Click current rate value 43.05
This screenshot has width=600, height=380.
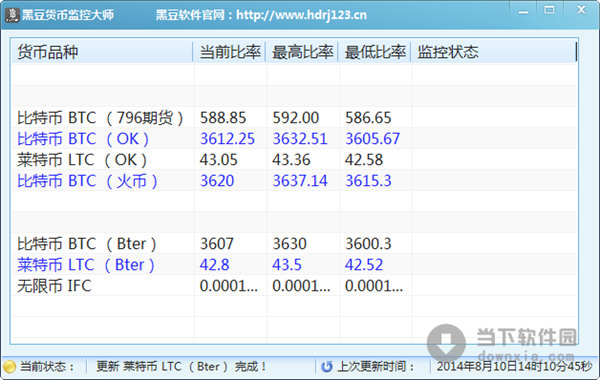[218, 160]
